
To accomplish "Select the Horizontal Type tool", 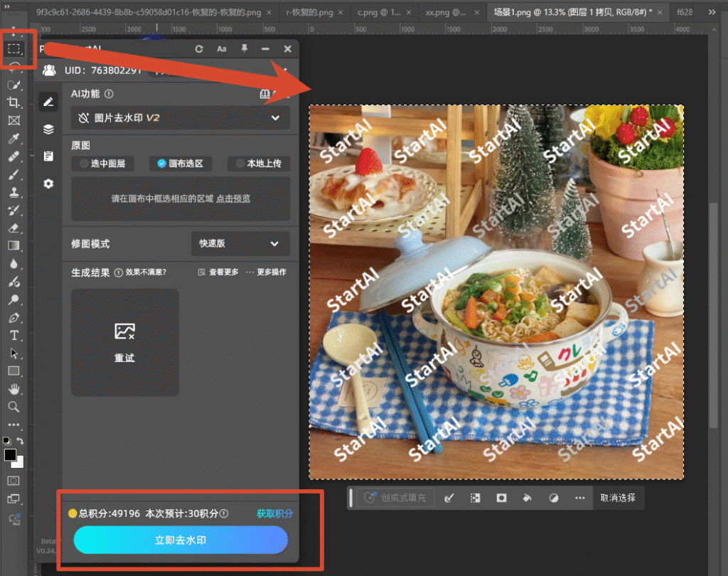I will click(x=14, y=336).
